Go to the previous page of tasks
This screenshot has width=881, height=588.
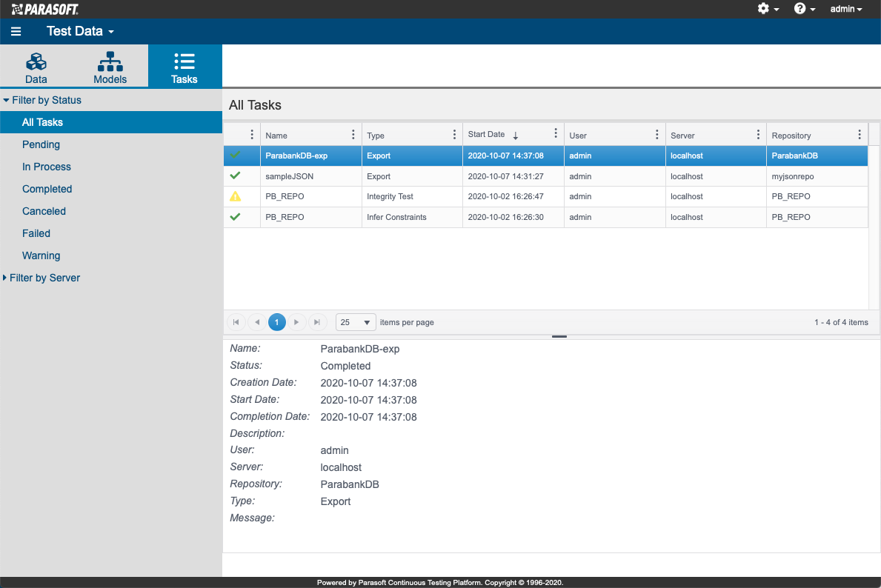[257, 322]
